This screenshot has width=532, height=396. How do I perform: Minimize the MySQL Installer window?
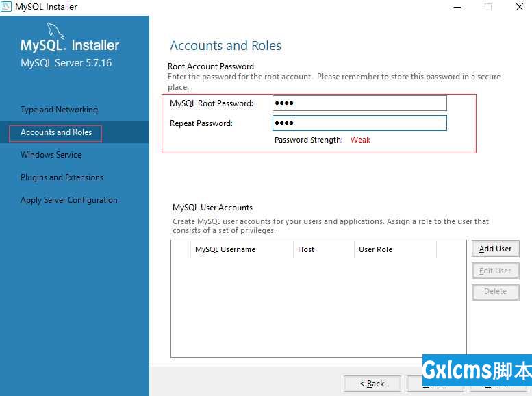click(x=457, y=7)
